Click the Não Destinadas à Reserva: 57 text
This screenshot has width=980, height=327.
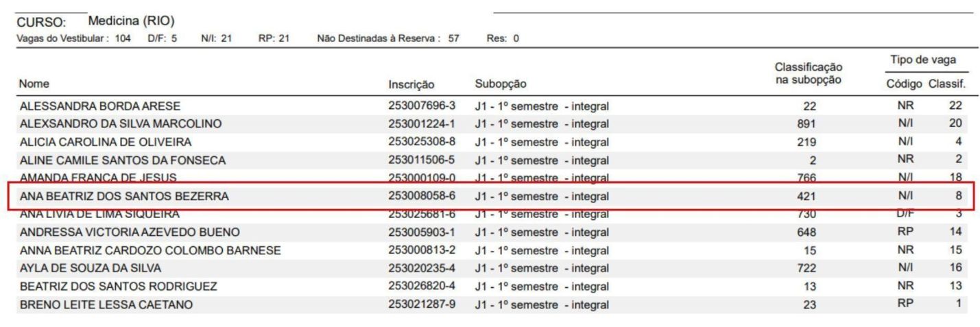[x=388, y=37]
